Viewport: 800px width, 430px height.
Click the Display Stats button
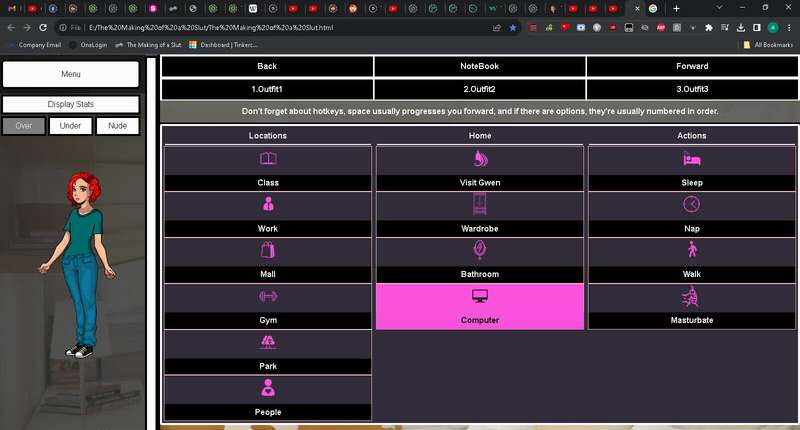[x=70, y=104]
